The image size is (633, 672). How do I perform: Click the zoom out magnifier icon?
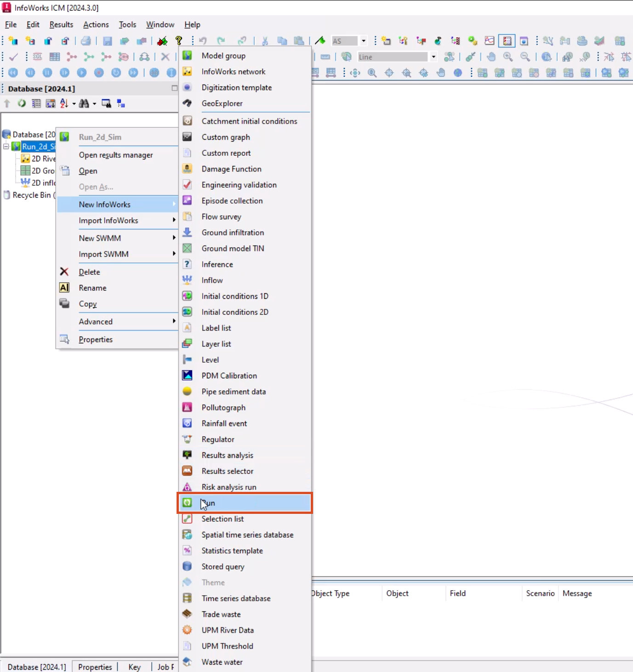(525, 57)
